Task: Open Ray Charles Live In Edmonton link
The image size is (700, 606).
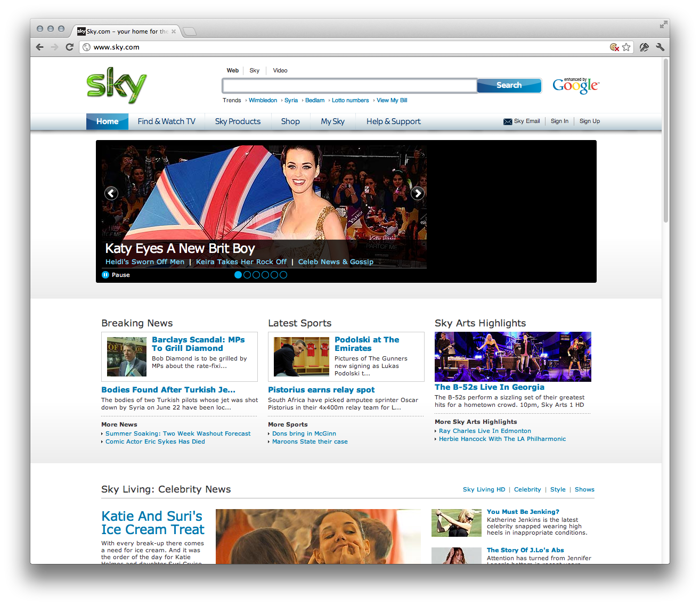Action: 485,431
